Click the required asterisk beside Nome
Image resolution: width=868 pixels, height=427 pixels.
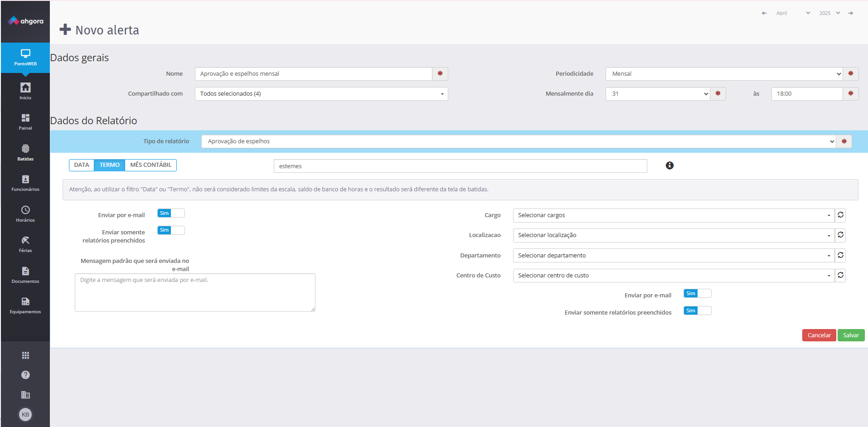tap(440, 73)
